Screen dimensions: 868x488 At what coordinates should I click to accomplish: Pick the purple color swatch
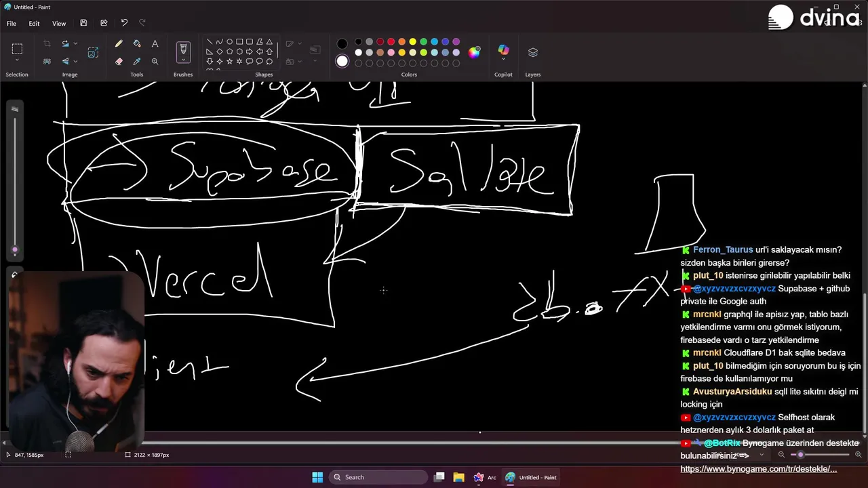pos(456,42)
